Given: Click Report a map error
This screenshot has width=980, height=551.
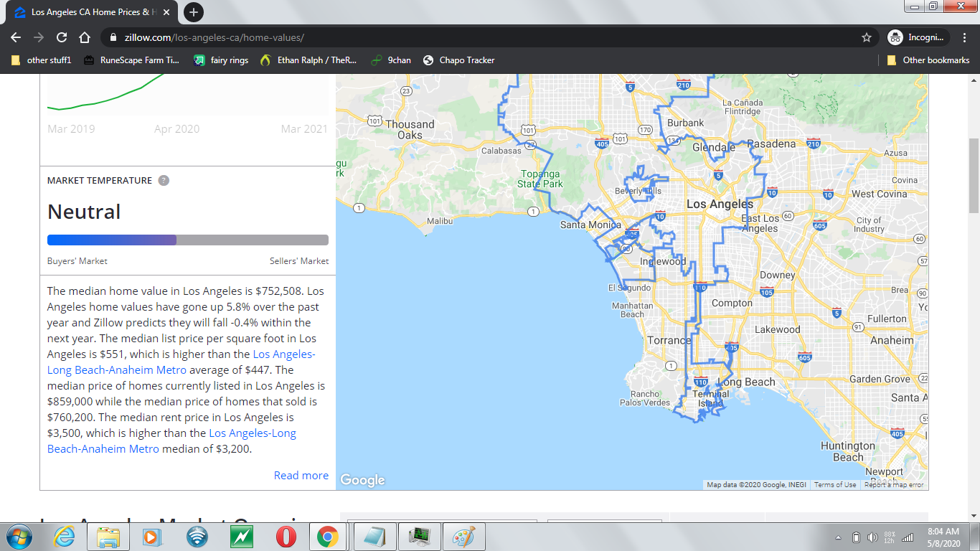Looking at the screenshot, I should [x=894, y=485].
